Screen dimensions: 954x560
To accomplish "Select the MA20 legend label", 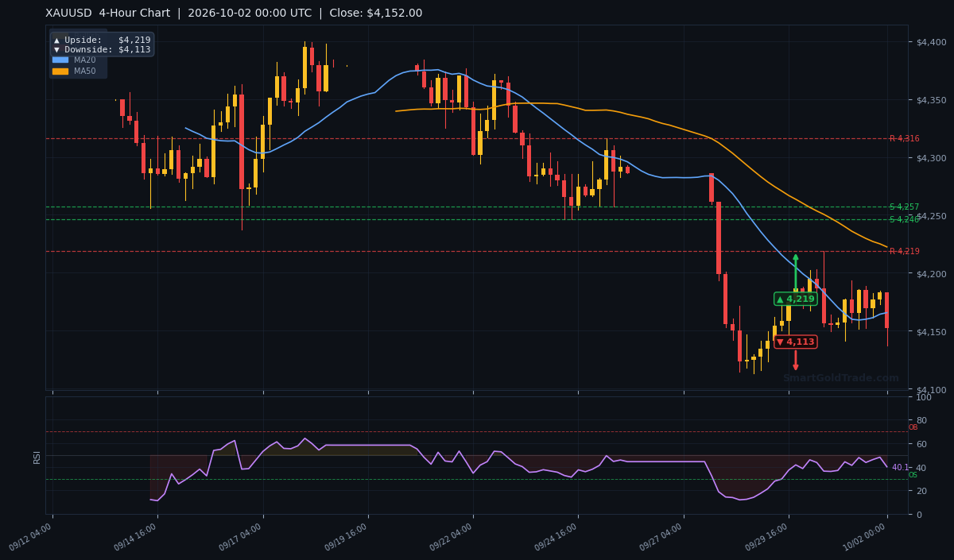I will pyautogui.click(x=84, y=60).
